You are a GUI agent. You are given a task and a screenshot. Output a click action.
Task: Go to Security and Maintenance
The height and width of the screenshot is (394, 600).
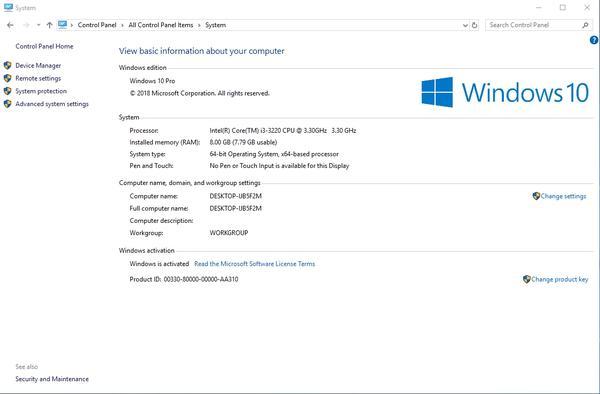coord(52,379)
